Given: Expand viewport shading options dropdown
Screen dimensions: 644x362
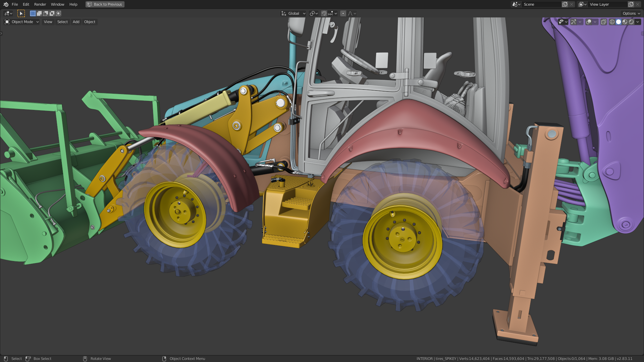Looking at the screenshot, I should [638, 22].
